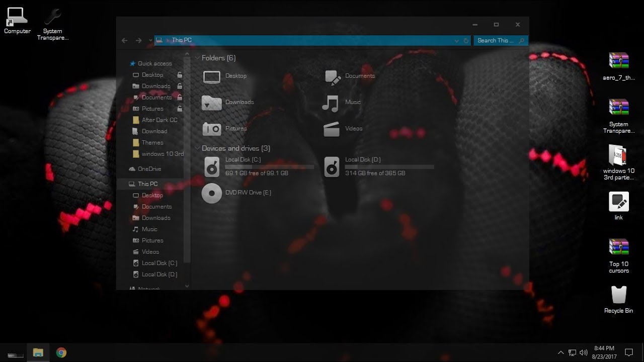Open the link file on desktop
This screenshot has height=362, width=644.
tap(619, 206)
